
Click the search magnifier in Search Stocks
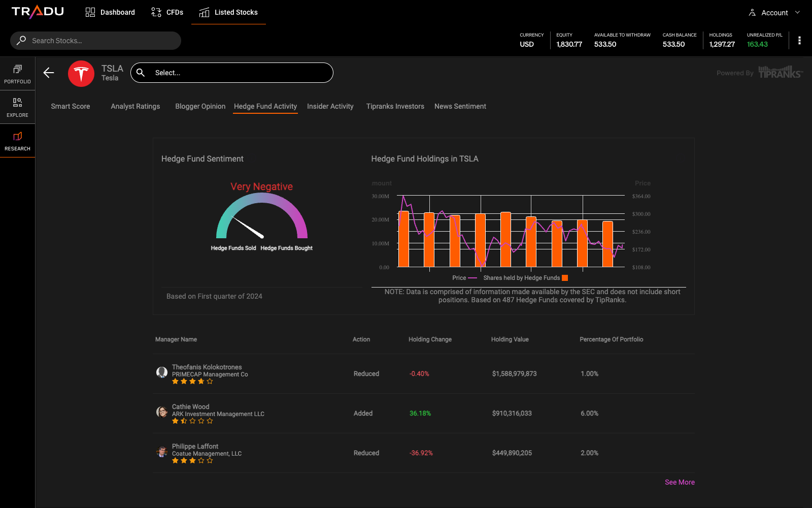[21, 40]
